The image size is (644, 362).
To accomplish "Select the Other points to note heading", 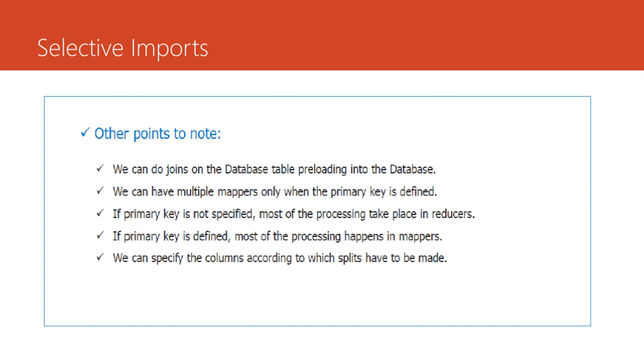I will click(157, 133).
